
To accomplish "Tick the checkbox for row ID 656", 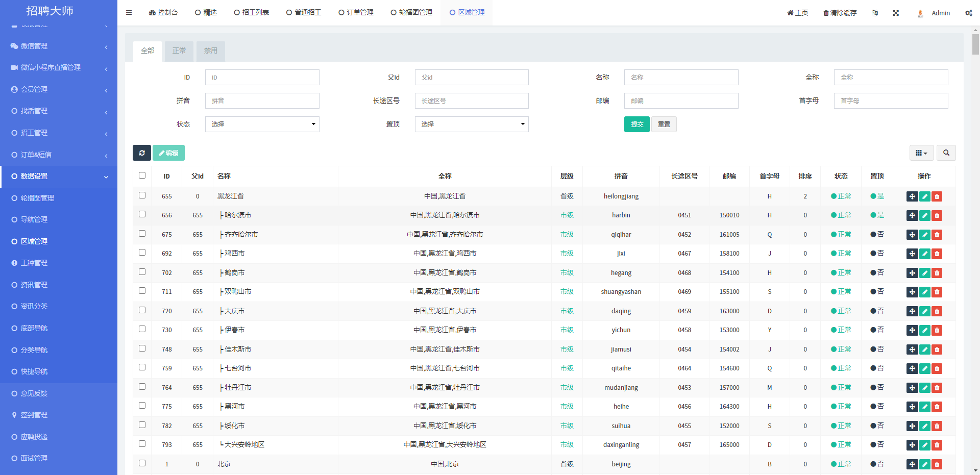I will click(142, 214).
